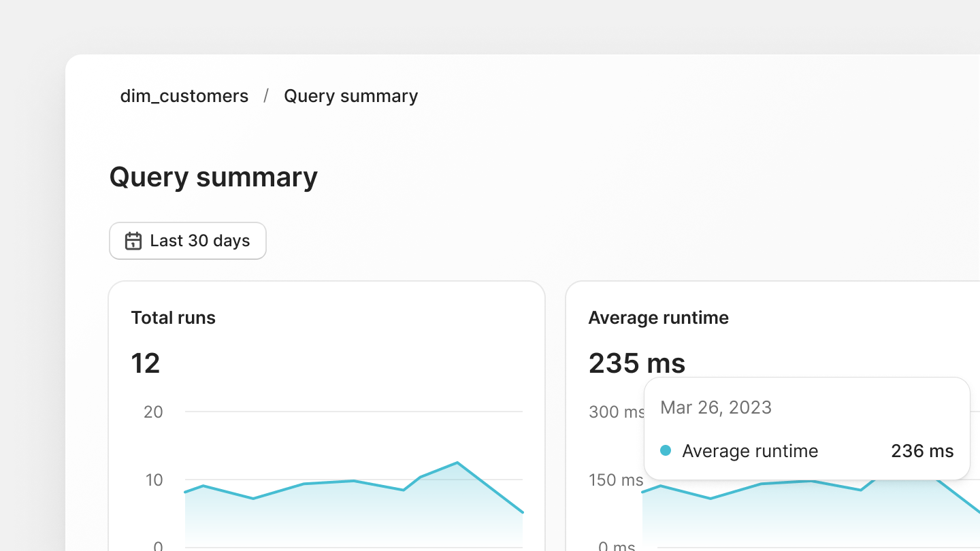Click the 10 label on Total runs axis

click(154, 480)
